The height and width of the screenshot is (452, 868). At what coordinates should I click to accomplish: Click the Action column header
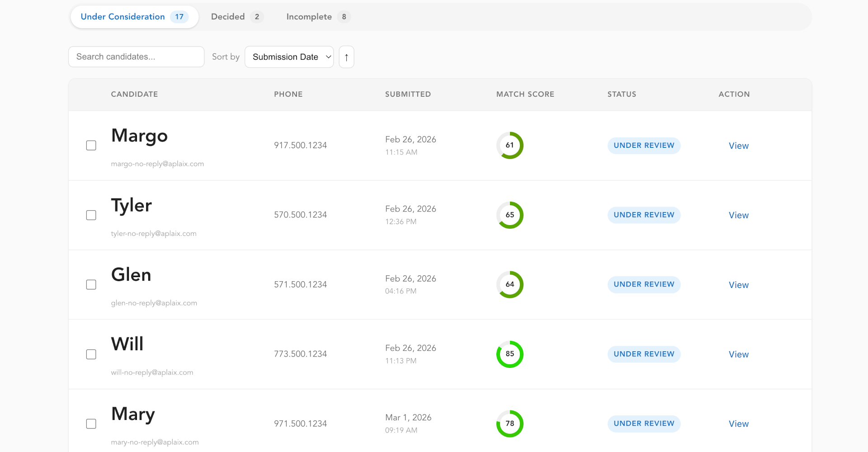(734, 94)
